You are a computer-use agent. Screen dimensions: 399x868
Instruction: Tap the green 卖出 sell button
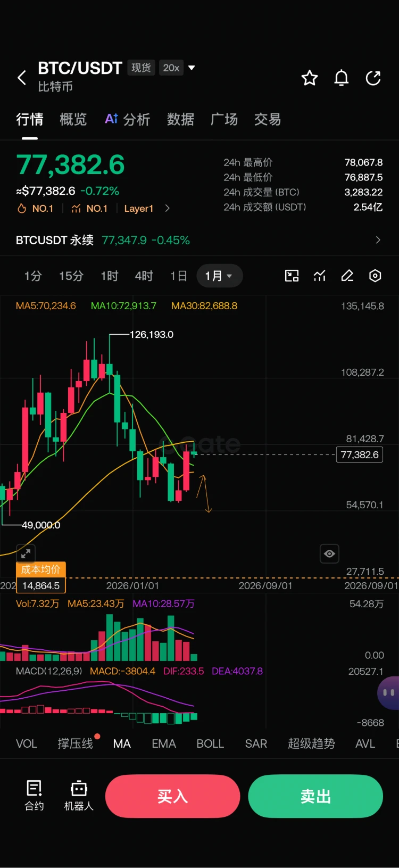click(x=315, y=796)
